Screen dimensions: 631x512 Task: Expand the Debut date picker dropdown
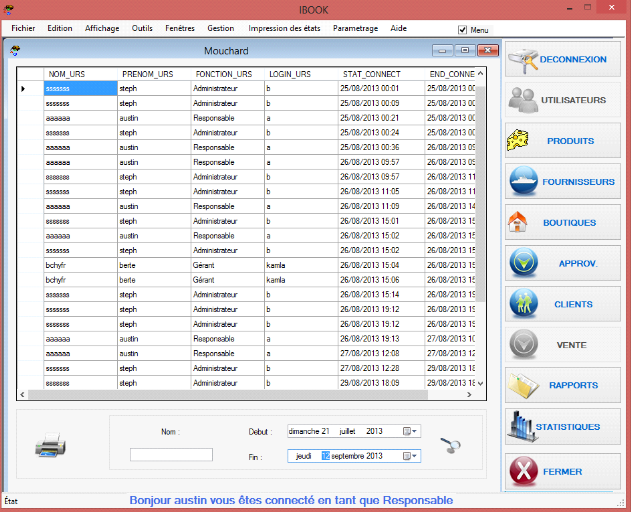tap(410, 432)
